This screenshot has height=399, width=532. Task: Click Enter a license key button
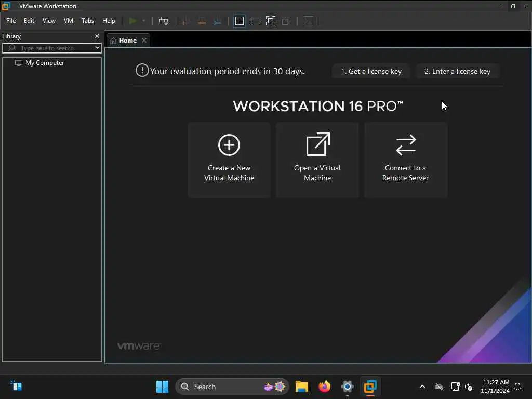(x=457, y=71)
